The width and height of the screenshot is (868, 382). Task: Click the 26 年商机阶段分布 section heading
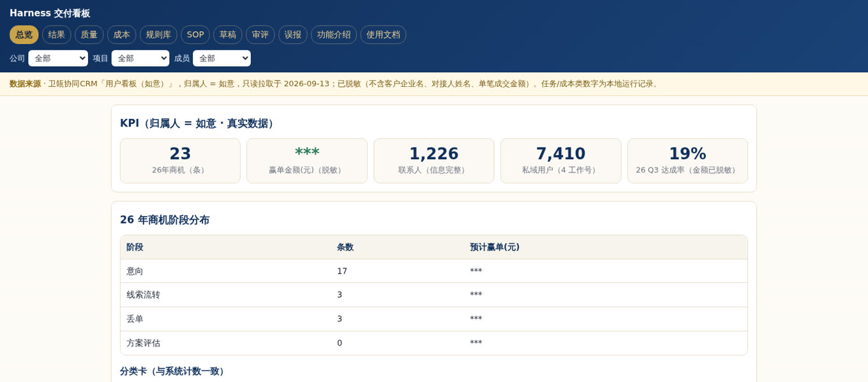coord(165,220)
